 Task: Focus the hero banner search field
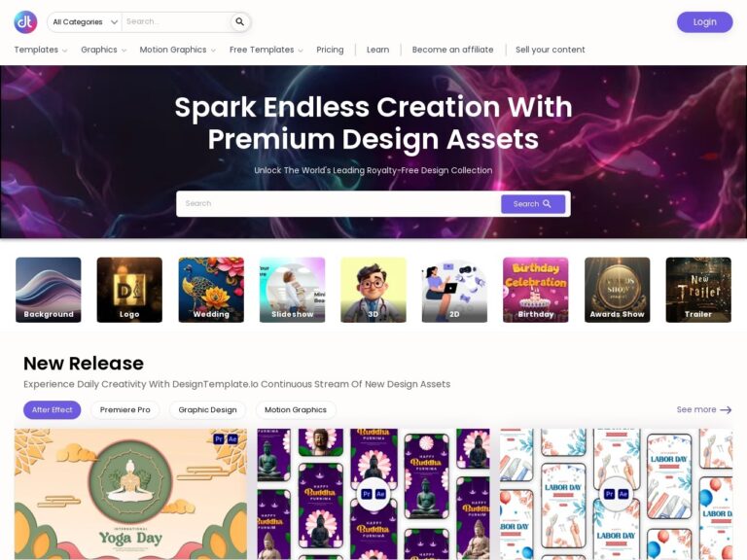(x=338, y=204)
